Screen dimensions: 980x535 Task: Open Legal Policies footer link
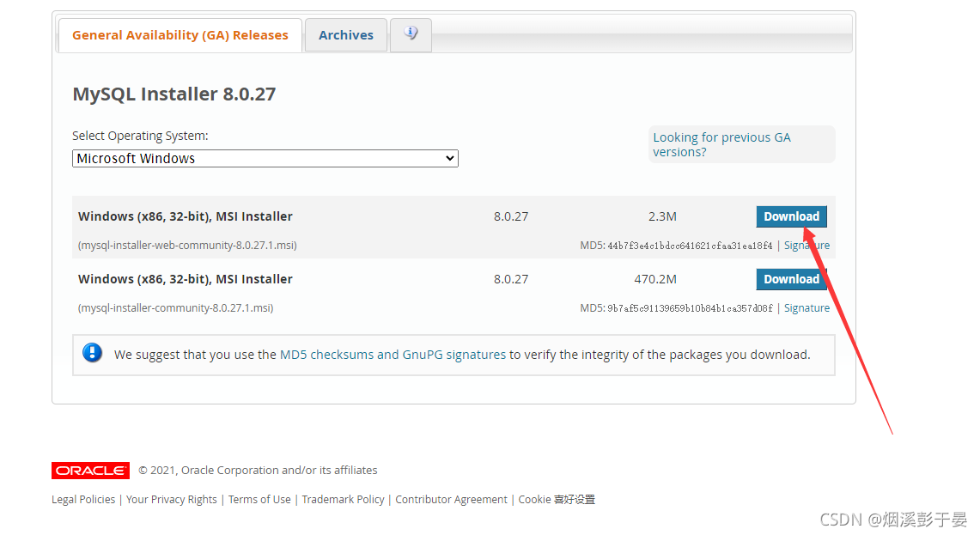pyautogui.click(x=83, y=500)
